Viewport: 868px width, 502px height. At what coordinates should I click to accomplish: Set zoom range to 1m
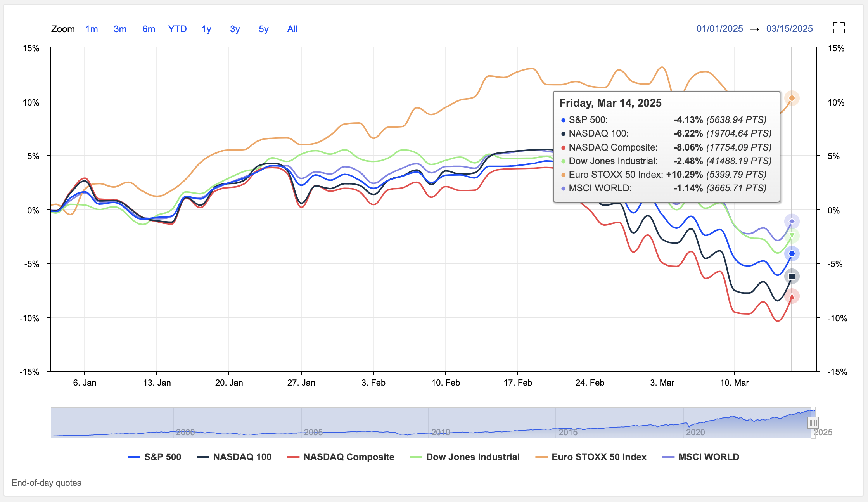click(x=92, y=29)
